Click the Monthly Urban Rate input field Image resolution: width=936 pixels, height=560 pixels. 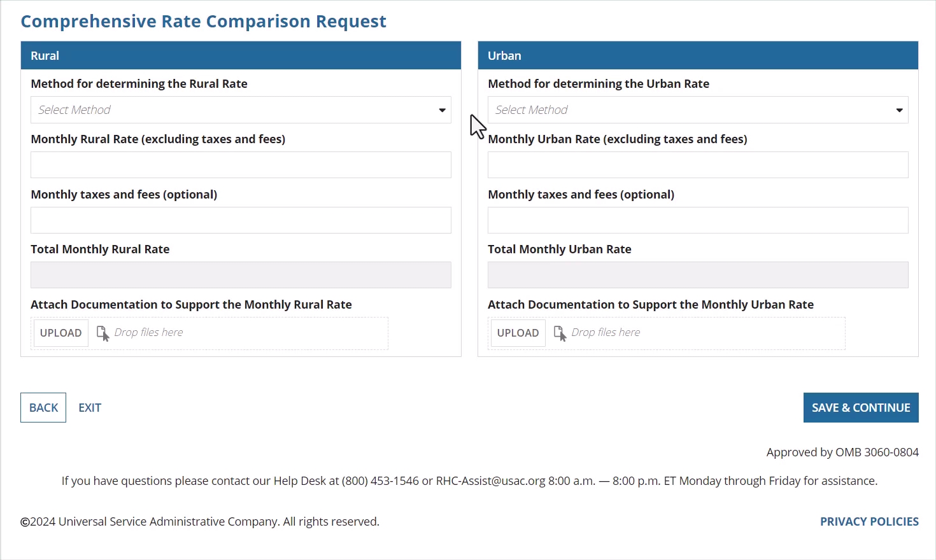[x=698, y=165]
